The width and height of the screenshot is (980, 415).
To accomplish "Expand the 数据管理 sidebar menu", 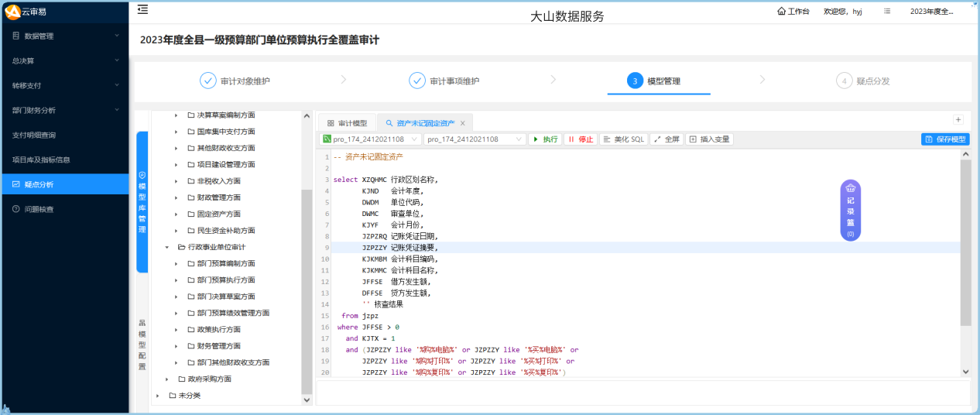I will [64, 36].
